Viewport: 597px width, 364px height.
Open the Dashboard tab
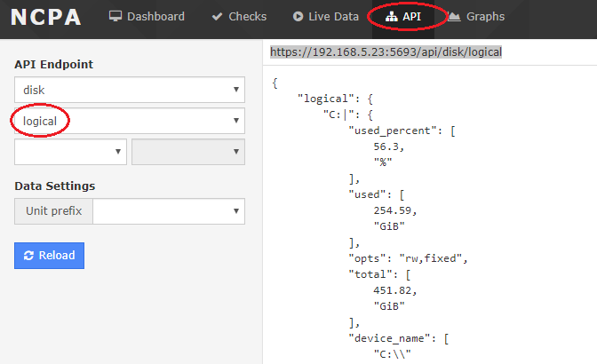tap(155, 17)
